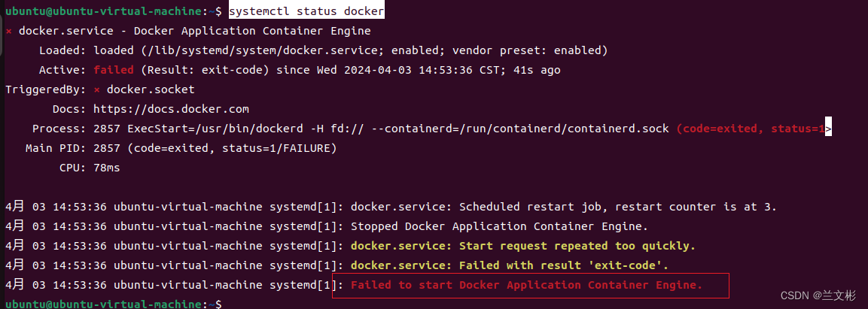
Task: Click the "Failed with result 'exit-code'" line
Action: click(510, 266)
